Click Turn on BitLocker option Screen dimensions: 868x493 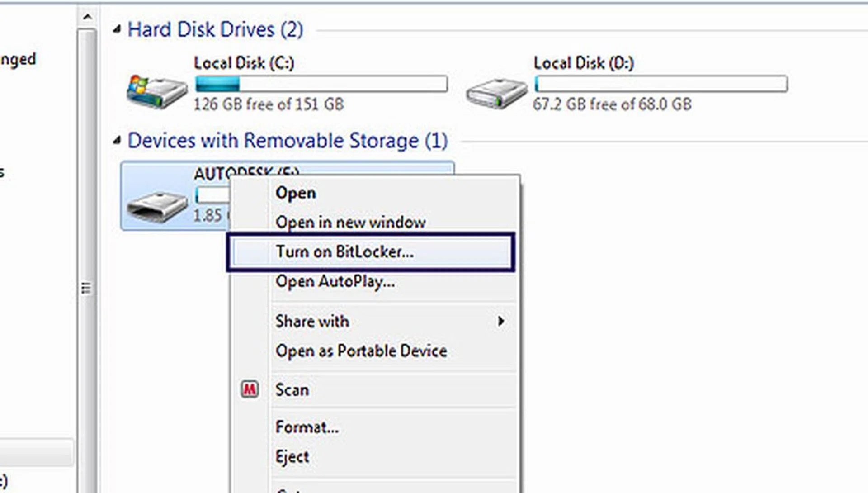pyautogui.click(x=344, y=252)
